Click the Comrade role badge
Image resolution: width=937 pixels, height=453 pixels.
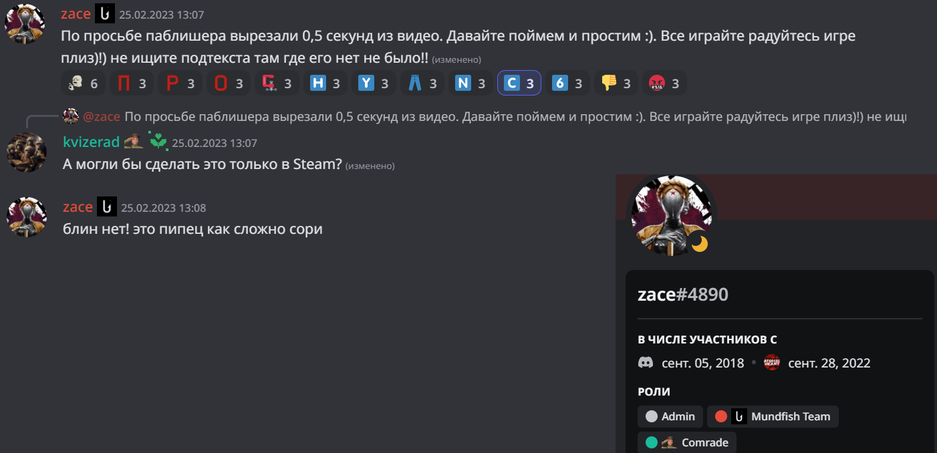(x=687, y=443)
